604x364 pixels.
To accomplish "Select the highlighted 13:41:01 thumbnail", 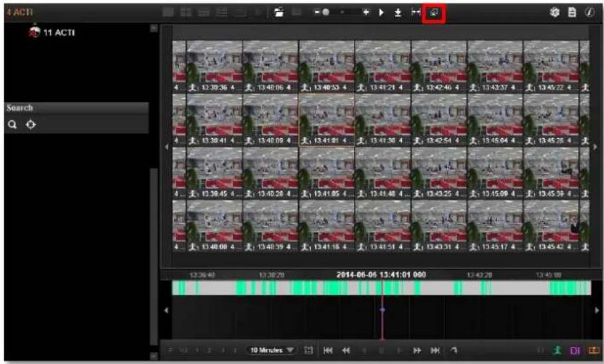I will [x=327, y=120].
